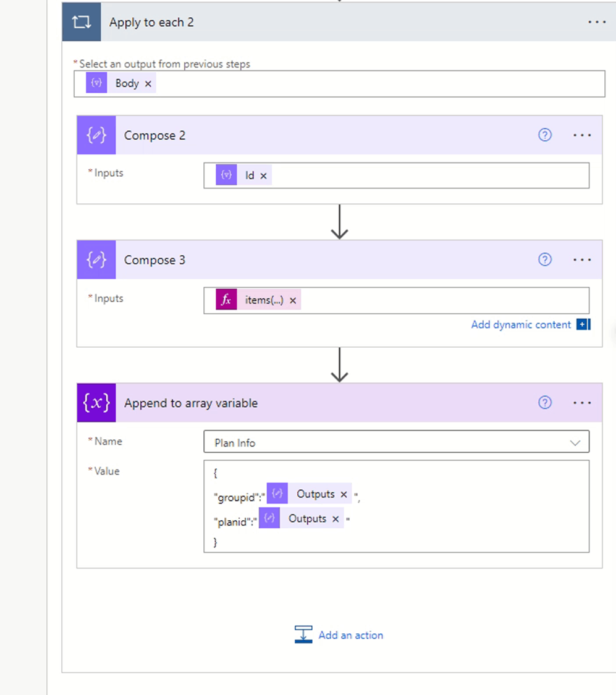
Task: Click the Compose 2 action icon
Action: point(96,135)
